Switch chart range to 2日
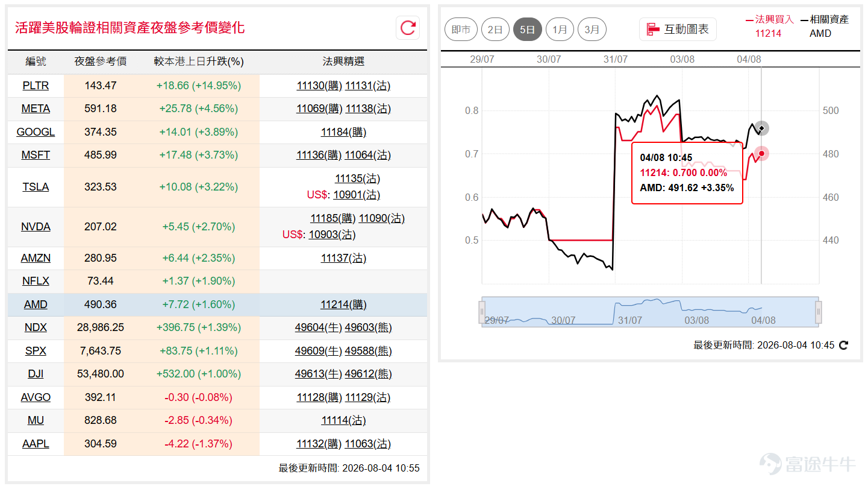This screenshot has width=868, height=486. point(495,30)
